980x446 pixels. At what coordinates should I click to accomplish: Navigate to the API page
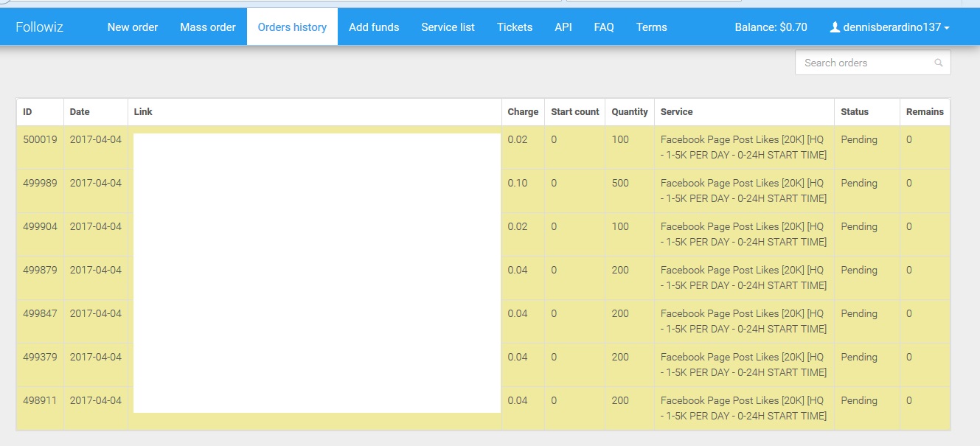pyautogui.click(x=563, y=27)
